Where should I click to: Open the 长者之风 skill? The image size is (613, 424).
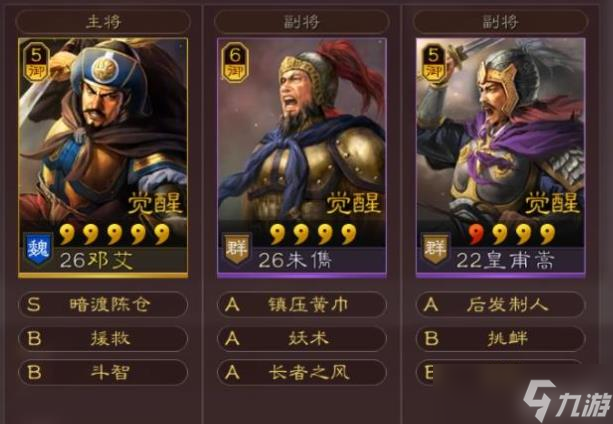click(302, 372)
